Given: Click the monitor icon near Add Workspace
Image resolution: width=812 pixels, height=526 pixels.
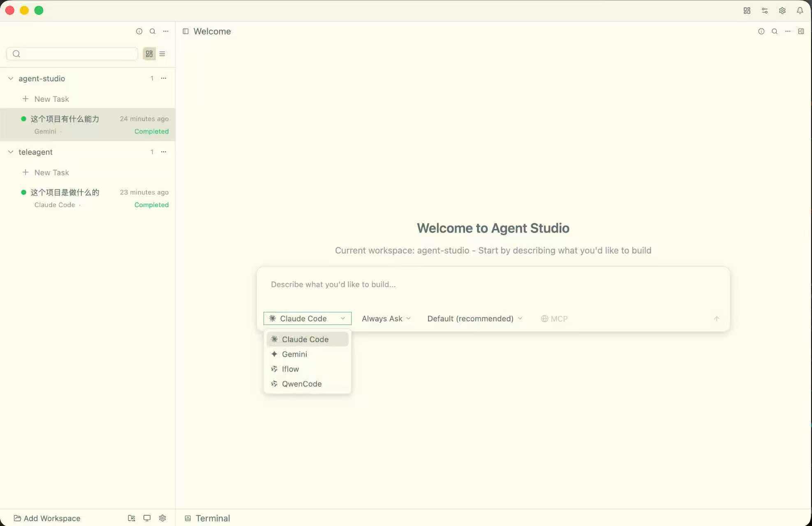Looking at the screenshot, I should coord(147,518).
